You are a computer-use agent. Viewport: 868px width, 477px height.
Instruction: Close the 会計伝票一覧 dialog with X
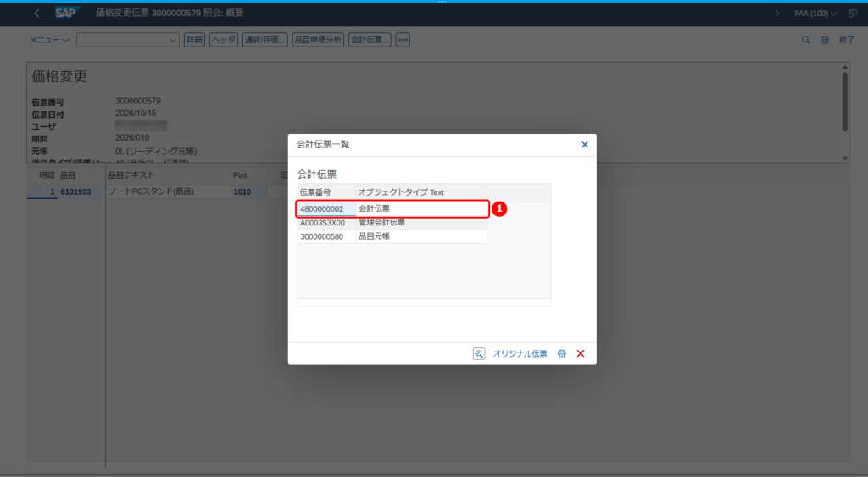click(x=585, y=144)
